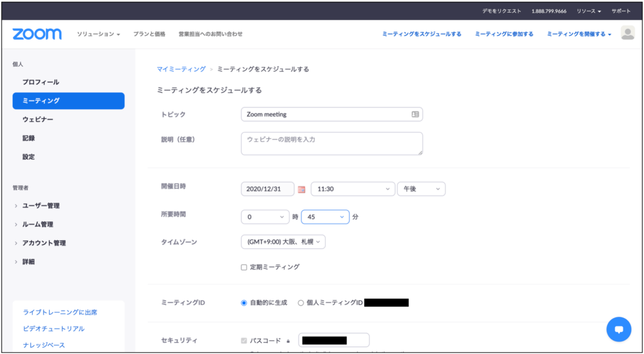Open the ソリューション menu
644x354 pixels.
[98, 34]
